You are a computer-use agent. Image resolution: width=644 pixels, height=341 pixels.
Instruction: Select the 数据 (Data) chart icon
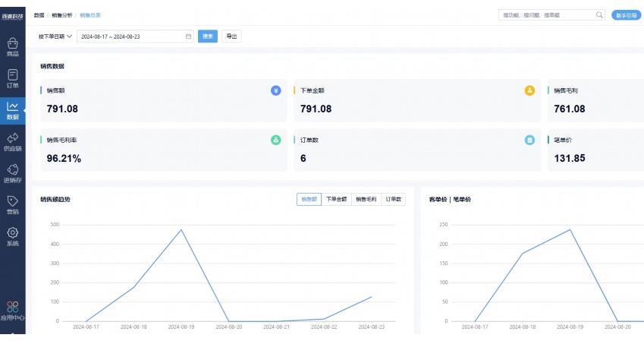point(12,108)
